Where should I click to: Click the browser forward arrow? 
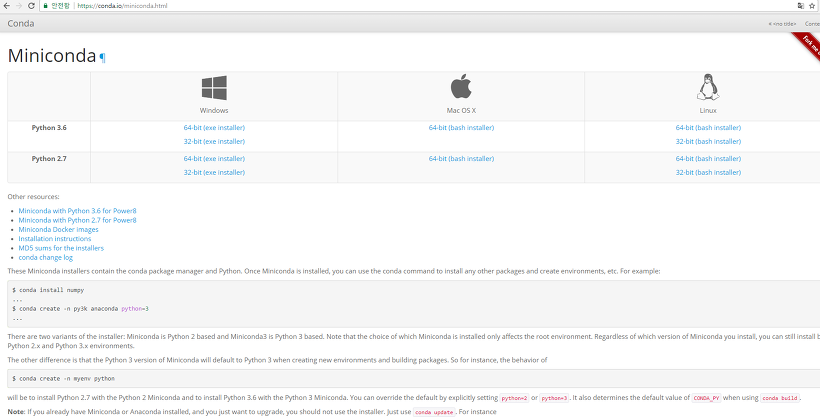(19, 6)
